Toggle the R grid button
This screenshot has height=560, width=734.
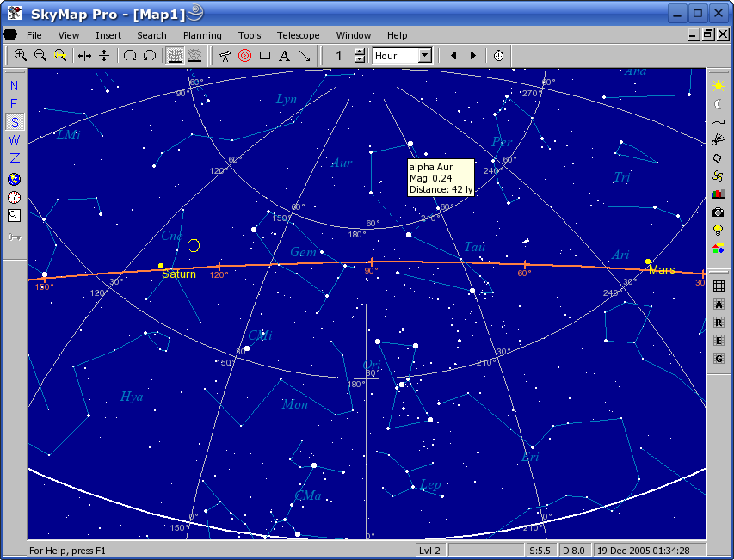point(719,323)
